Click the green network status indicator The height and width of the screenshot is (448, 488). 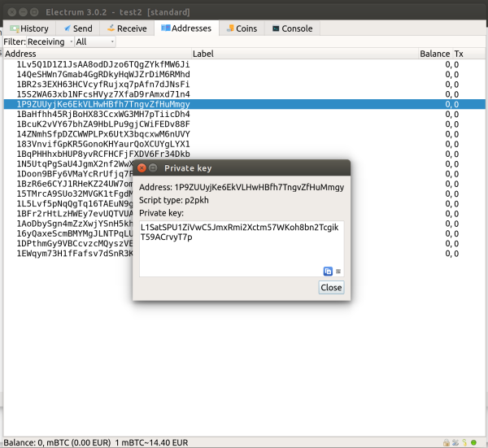[x=474, y=442]
